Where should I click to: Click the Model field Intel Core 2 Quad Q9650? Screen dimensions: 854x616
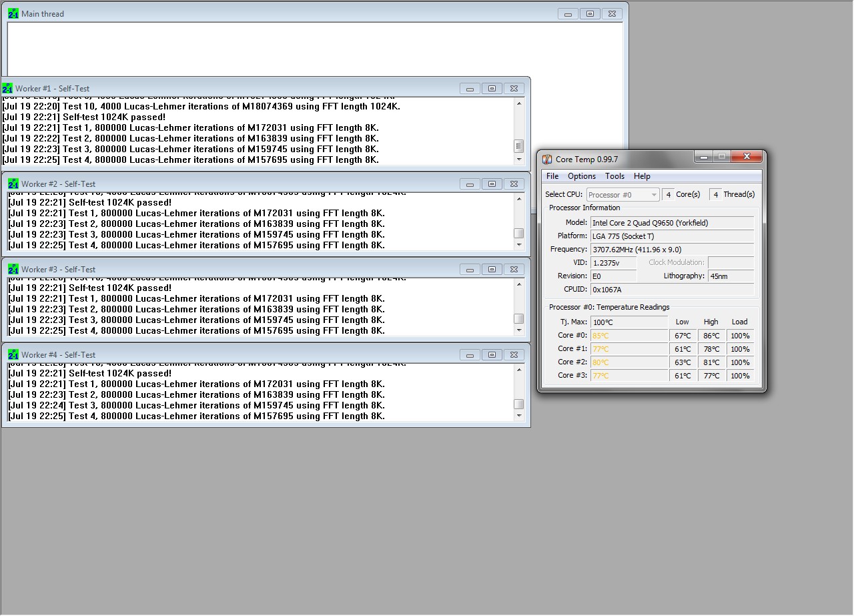pos(673,223)
